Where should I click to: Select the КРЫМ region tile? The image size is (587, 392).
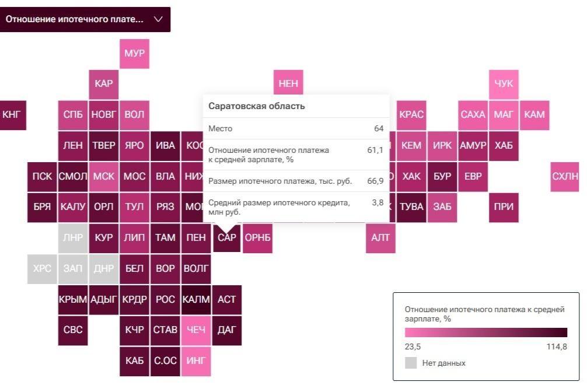(73, 300)
